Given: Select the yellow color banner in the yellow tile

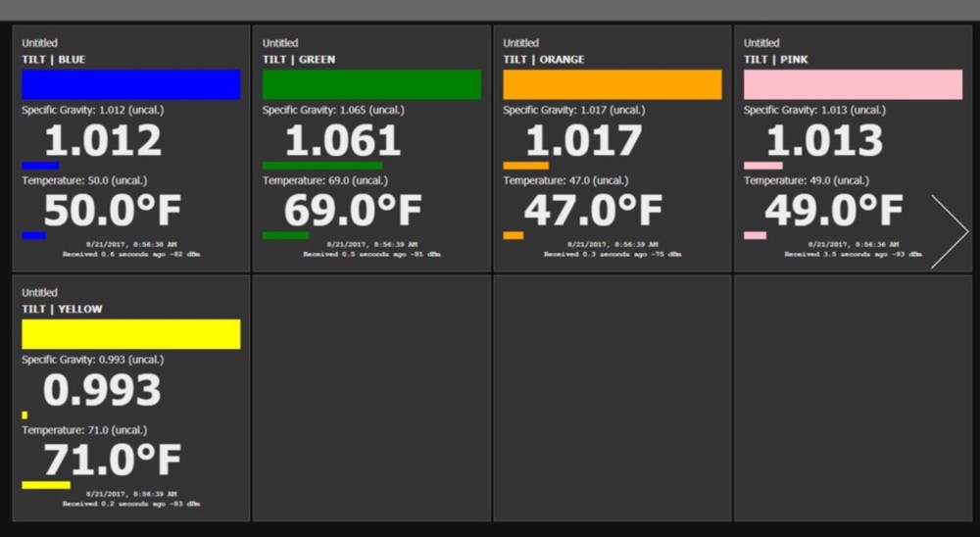Looking at the screenshot, I should click(x=131, y=334).
